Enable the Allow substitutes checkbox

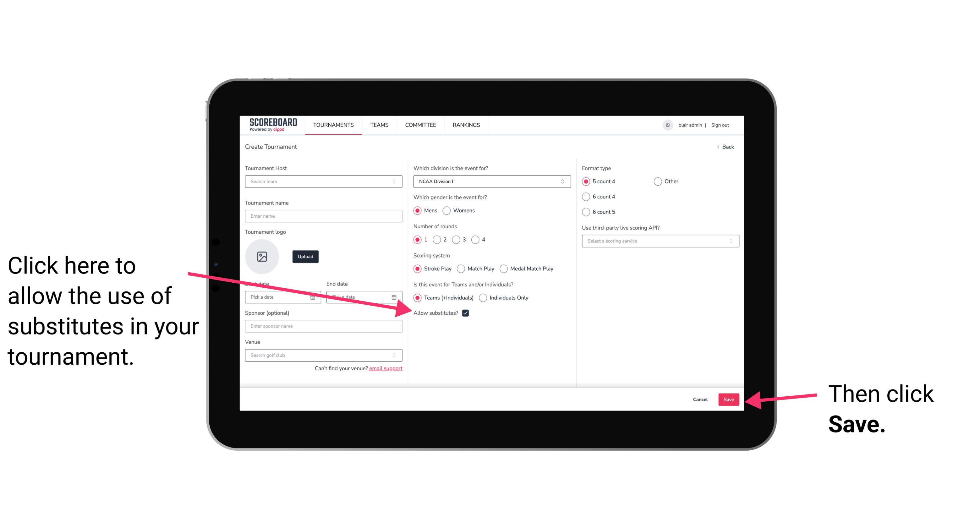point(467,313)
